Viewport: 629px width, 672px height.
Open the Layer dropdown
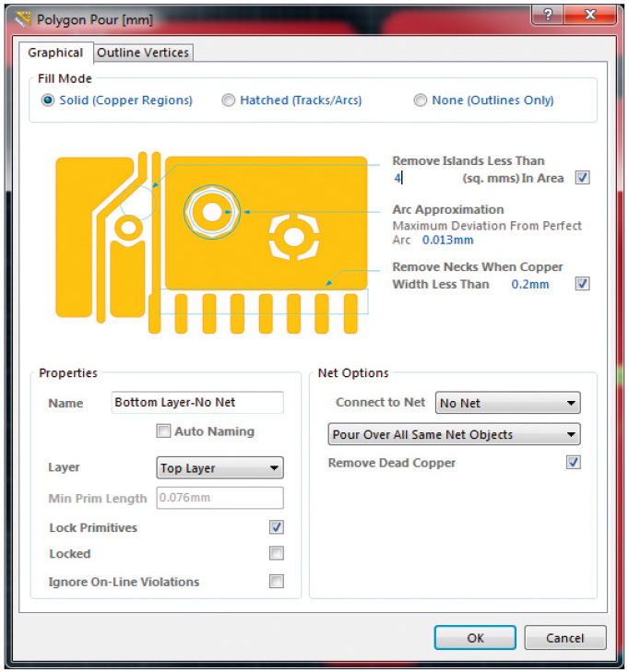[x=220, y=468]
